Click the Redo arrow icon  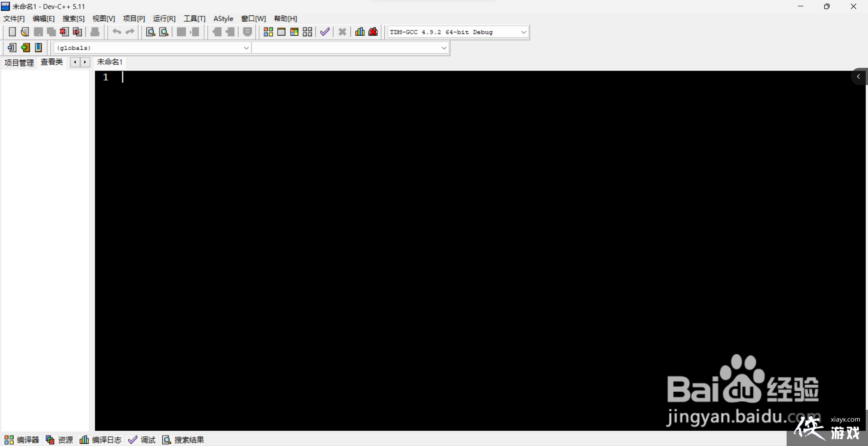click(x=130, y=32)
